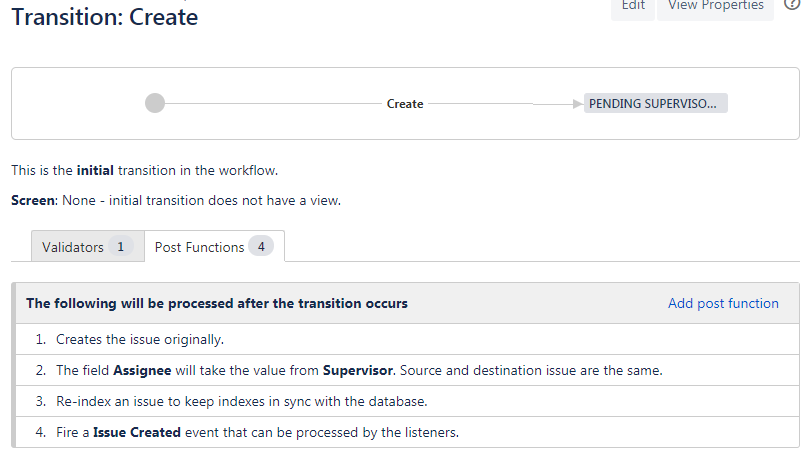
Task: Click the Validators count badge
Action: [121, 247]
